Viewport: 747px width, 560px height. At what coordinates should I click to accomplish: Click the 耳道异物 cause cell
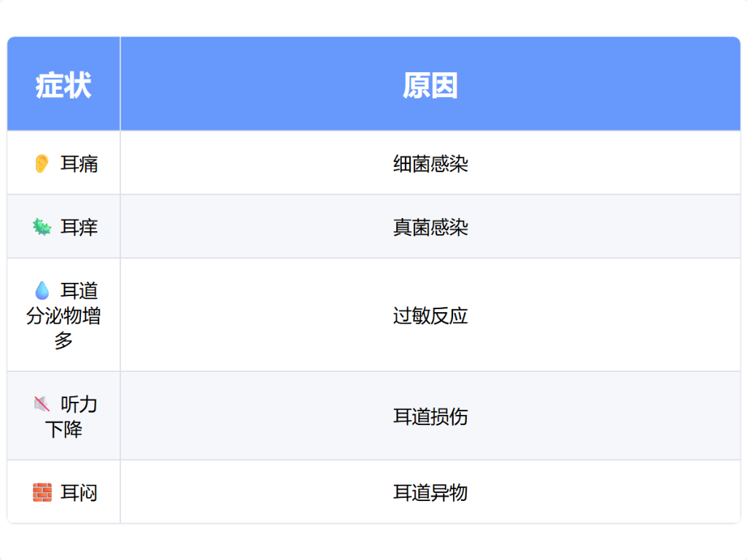point(430,493)
